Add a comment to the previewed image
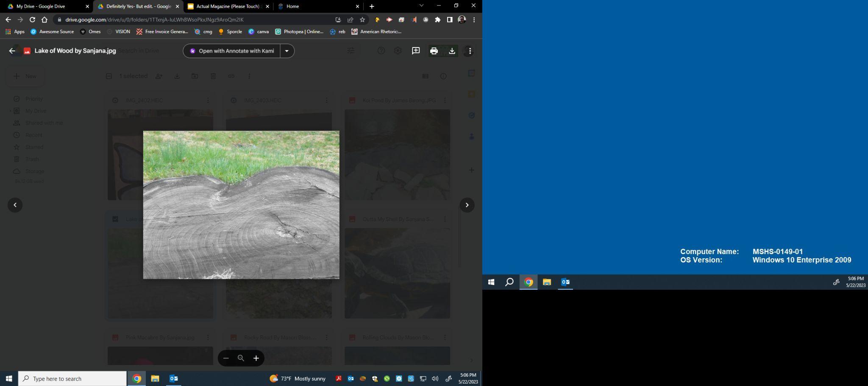 [416, 51]
